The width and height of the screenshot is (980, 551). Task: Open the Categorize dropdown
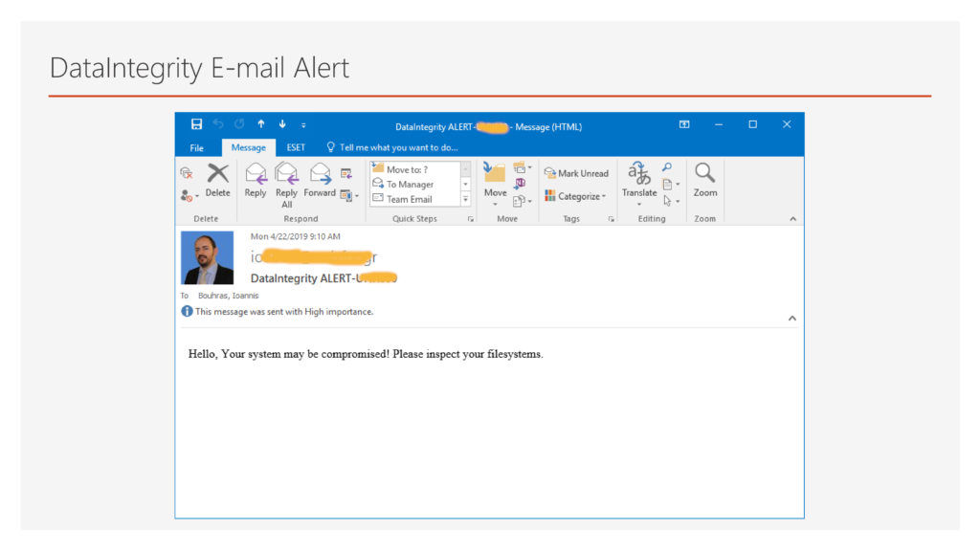[576, 196]
